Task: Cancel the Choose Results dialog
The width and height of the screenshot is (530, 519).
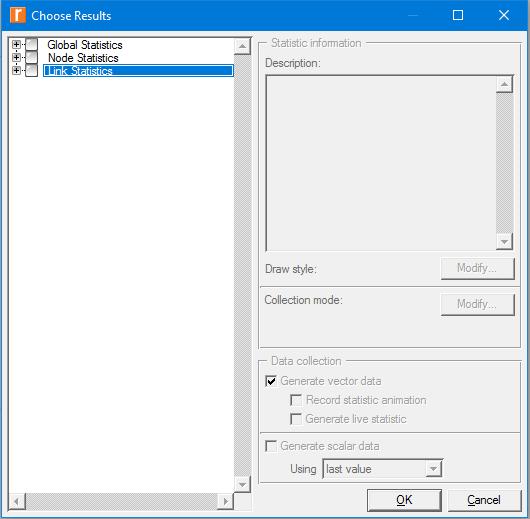Action: click(484, 500)
